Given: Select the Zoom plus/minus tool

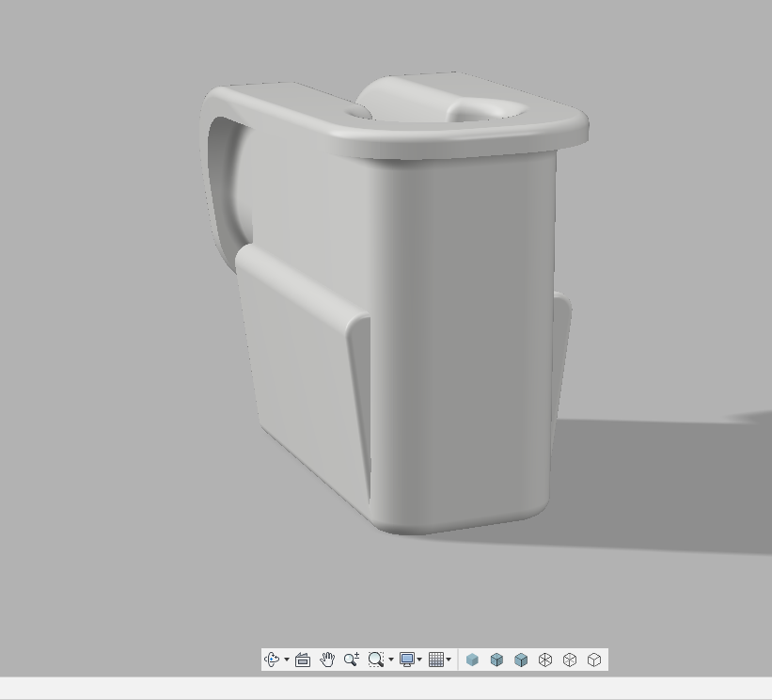Looking at the screenshot, I should [352, 660].
